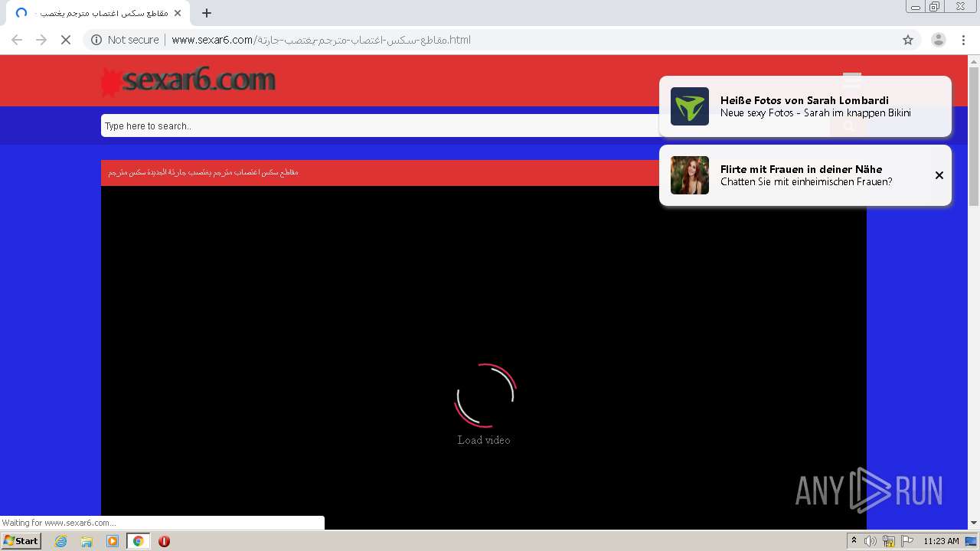This screenshot has height=551, width=980.
Task: Minimize the Chrome window
Action: point(916,7)
